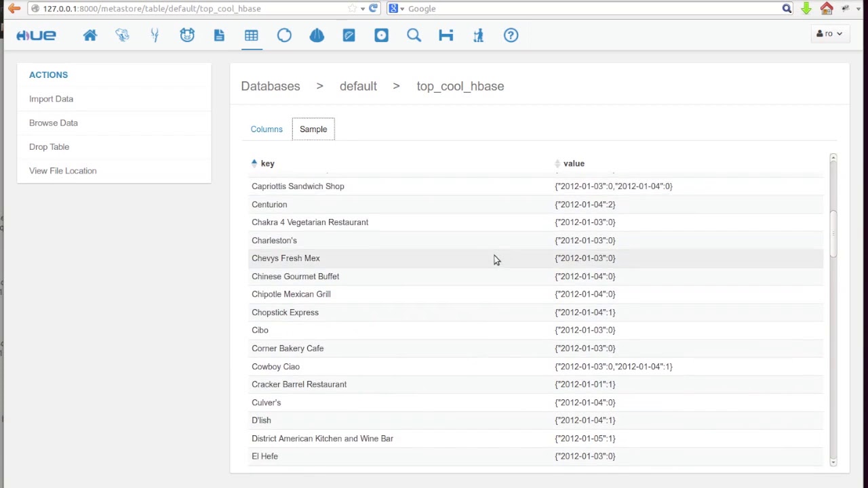Screen dimensions: 868x488
Task: Open the Pig editor icon
Action: pos(187,35)
